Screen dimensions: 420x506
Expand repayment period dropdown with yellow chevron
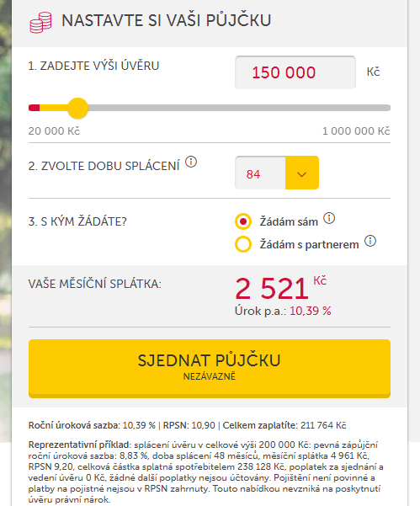click(302, 173)
